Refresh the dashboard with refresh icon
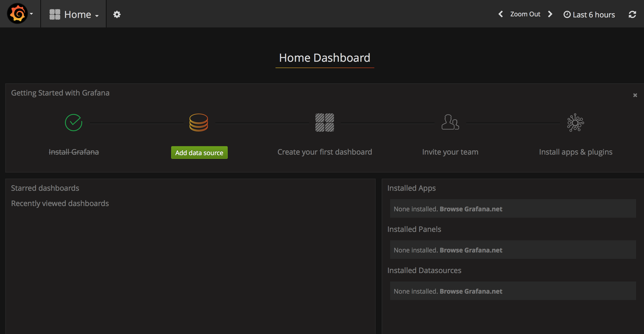The height and width of the screenshot is (334, 644). [632, 14]
